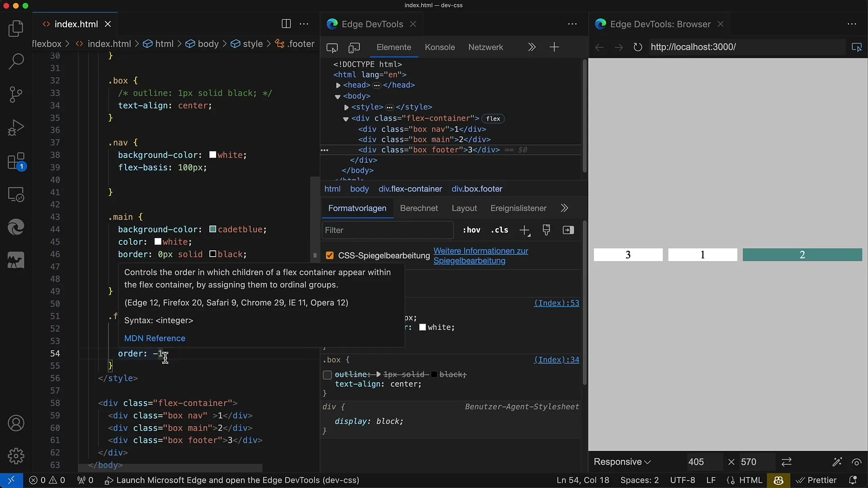The width and height of the screenshot is (868, 488).
Task: Open white swatch in .nav background-color
Action: (212, 155)
